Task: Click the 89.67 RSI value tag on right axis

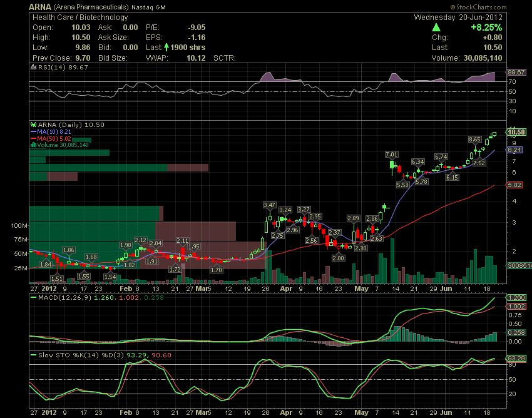Action: 516,72
